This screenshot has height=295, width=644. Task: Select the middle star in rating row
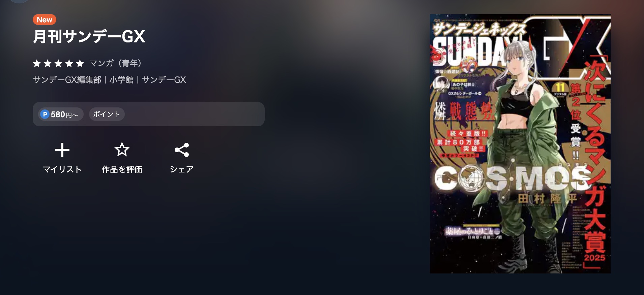pyautogui.click(x=58, y=63)
